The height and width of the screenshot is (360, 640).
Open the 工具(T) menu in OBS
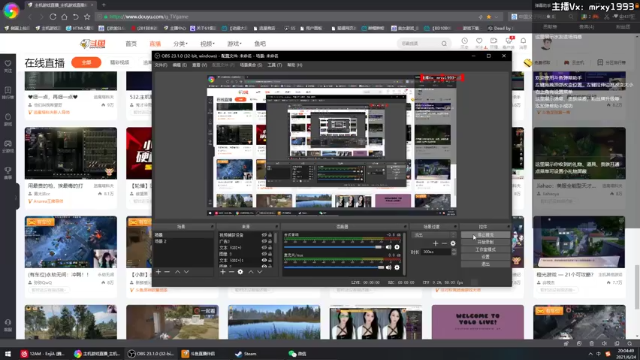pyautogui.click(x=275, y=65)
